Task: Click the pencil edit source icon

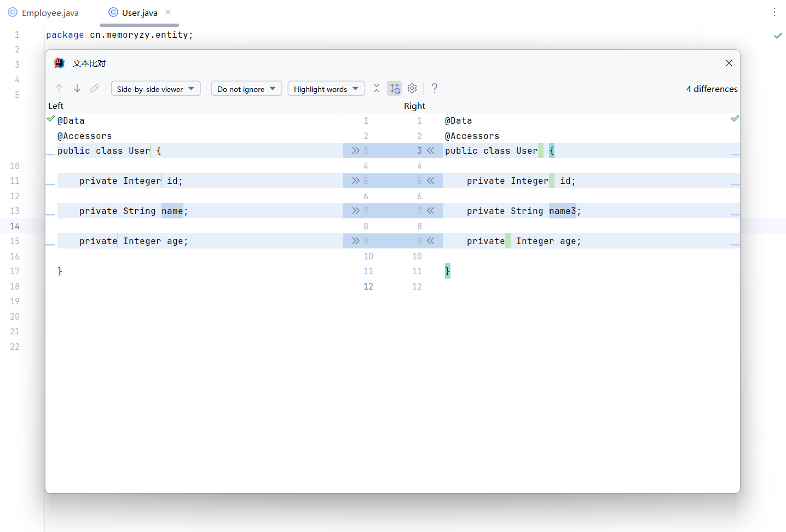Action: (95, 88)
